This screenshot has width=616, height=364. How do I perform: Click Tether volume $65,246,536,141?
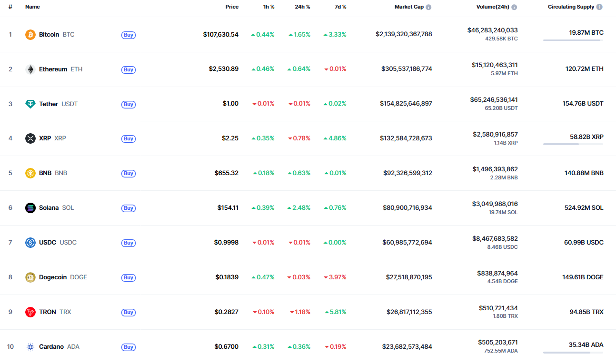coord(494,100)
